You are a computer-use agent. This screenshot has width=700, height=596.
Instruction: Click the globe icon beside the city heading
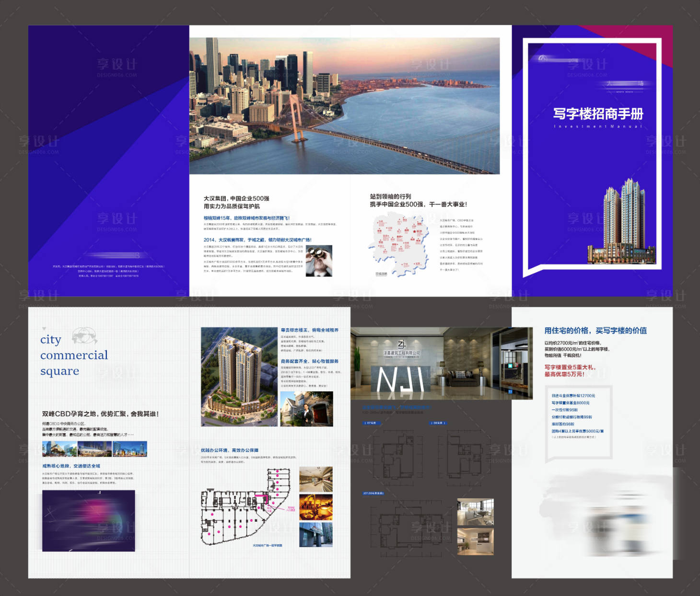84,335
